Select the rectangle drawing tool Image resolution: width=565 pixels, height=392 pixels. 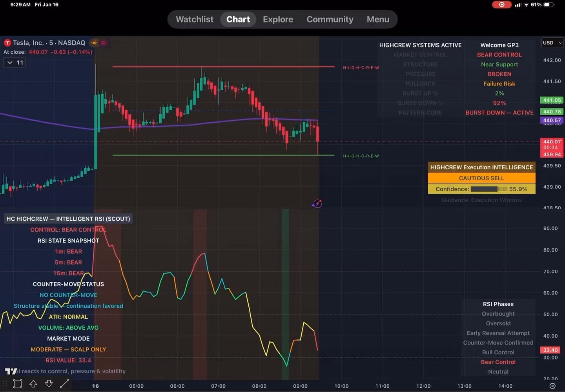tap(18, 384)
